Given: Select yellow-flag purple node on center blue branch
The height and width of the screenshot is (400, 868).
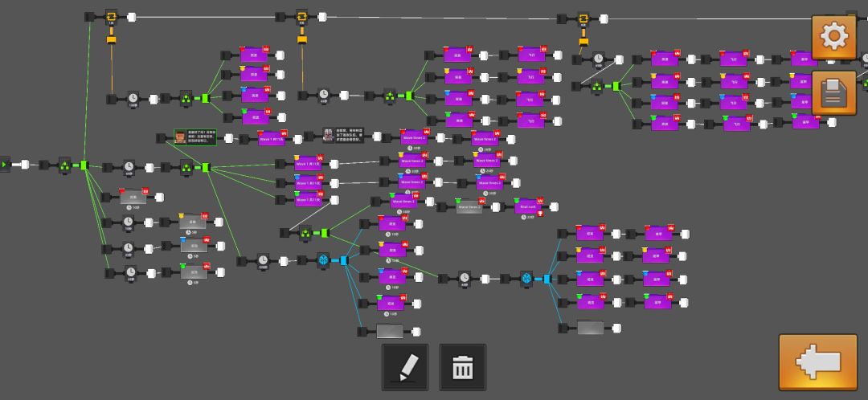Looking at the screenshot, I should tap(392, 250).
